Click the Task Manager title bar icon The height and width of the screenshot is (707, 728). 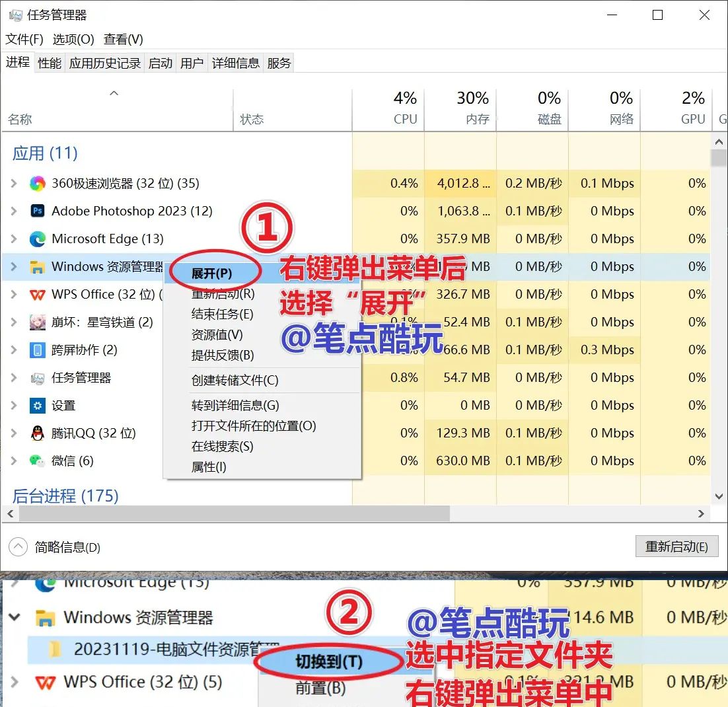point(16,15)
